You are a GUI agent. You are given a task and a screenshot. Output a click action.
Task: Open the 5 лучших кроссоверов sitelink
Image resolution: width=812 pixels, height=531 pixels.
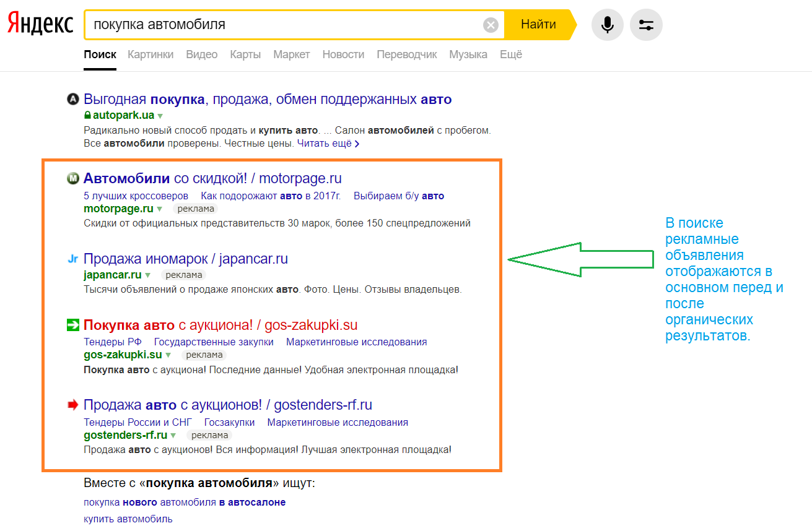tap(136, 196)
